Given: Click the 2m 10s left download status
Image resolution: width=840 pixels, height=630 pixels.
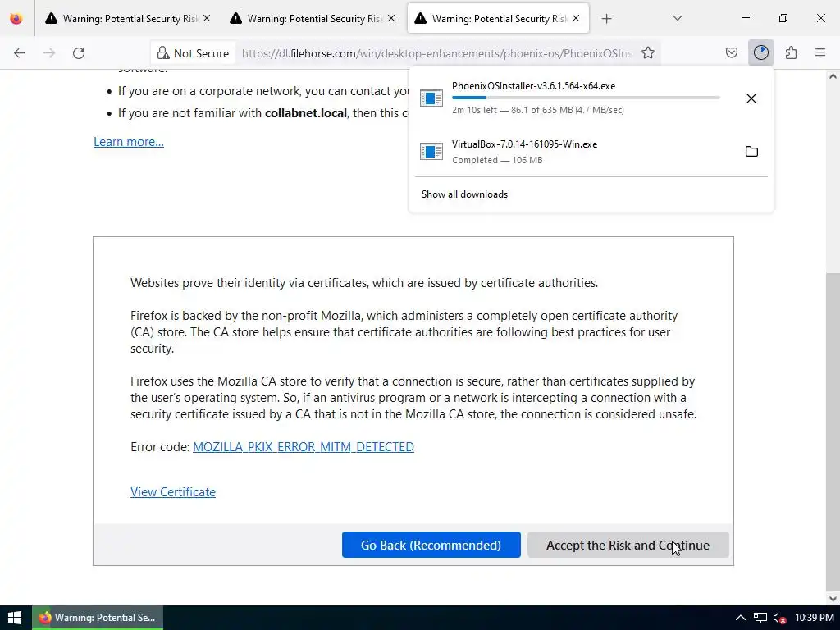Looking at the screenshot, I should tap(538, 110).
